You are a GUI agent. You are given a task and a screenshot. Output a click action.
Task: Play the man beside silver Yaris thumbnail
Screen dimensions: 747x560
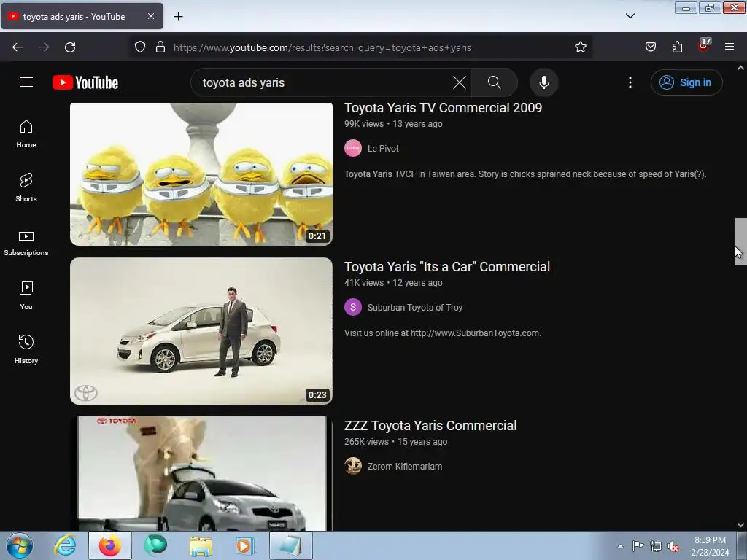coord(201,331)
